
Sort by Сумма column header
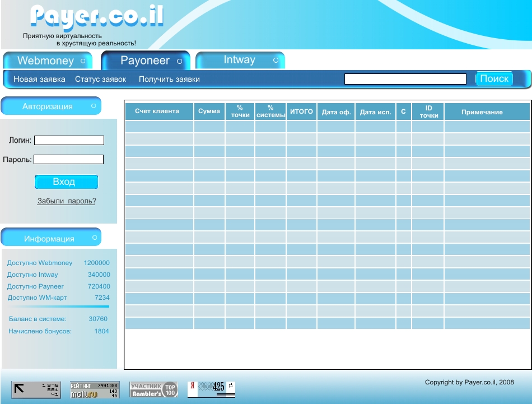(209, 112)
